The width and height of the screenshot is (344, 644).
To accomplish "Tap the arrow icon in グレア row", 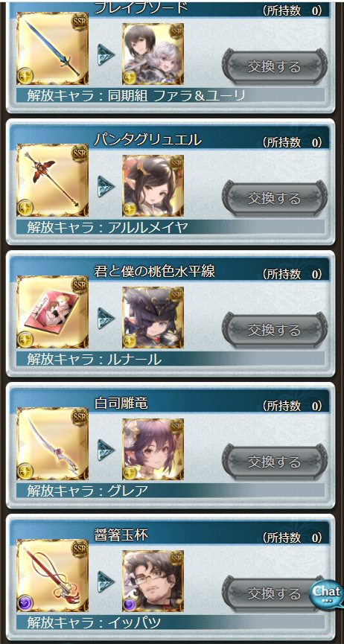I will click(x=106, y=450).
